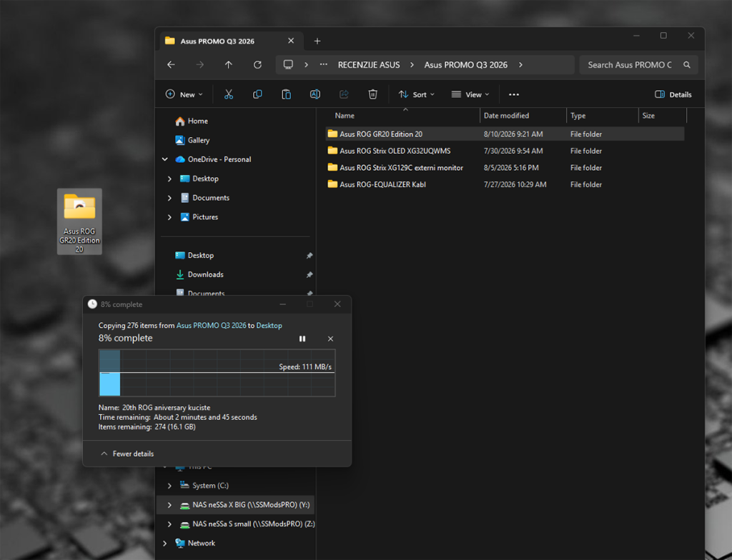Select NAS neSSa S small (Z:) drive

click(247, 524)
